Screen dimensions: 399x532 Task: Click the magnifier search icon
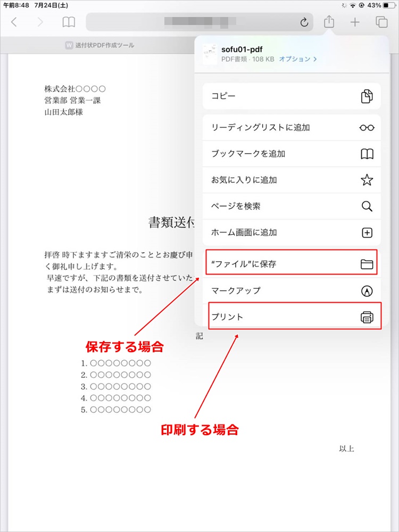[367, 206]
